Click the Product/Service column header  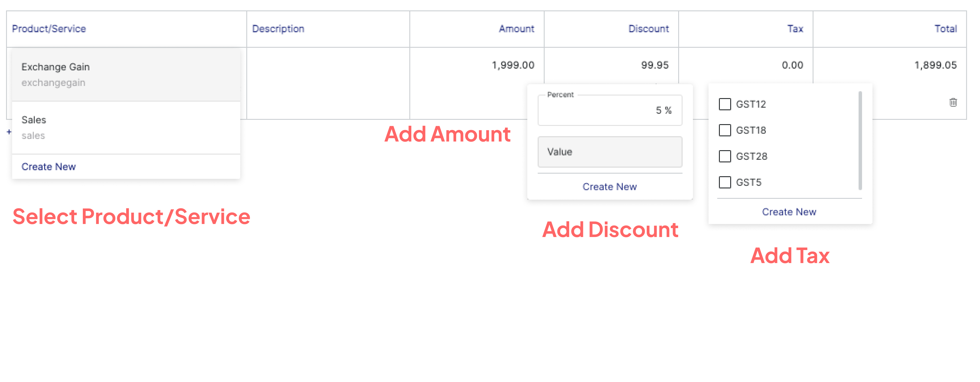(x=49, y=29)
